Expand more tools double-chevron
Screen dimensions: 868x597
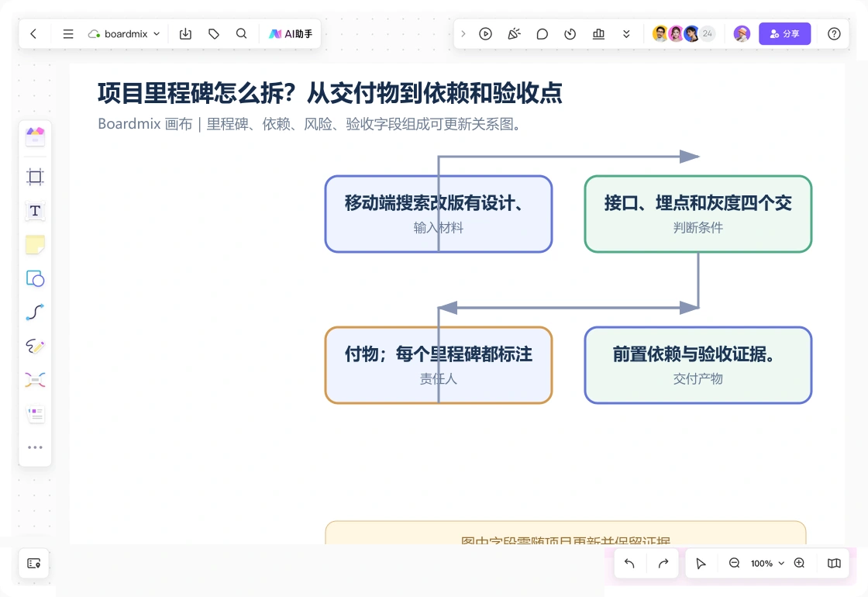pos(626,34)
